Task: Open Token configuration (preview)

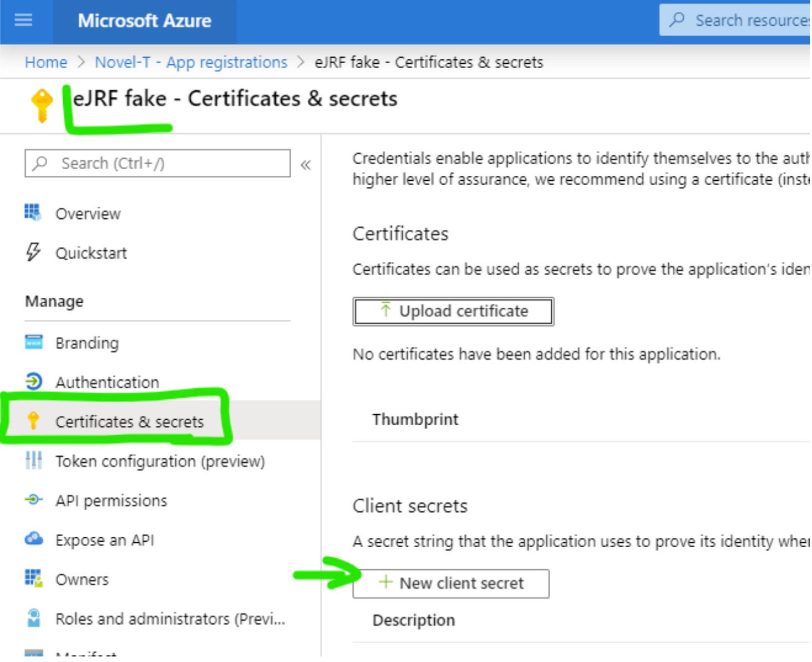Action: (161, 462)
